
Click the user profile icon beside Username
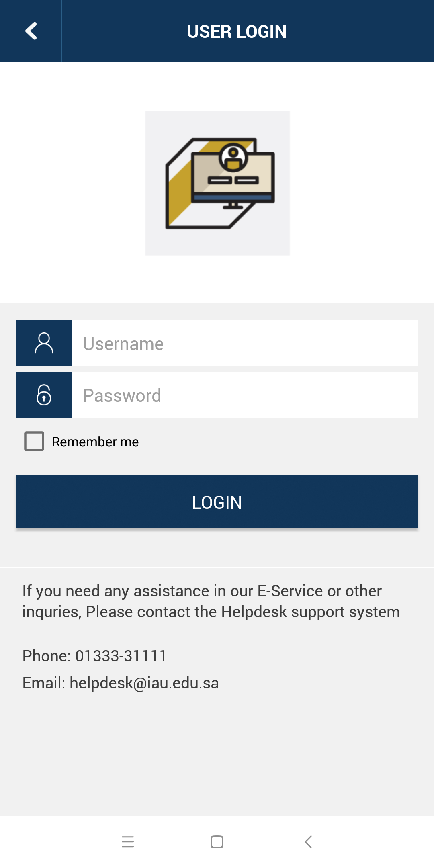click(x=44, y=343)
